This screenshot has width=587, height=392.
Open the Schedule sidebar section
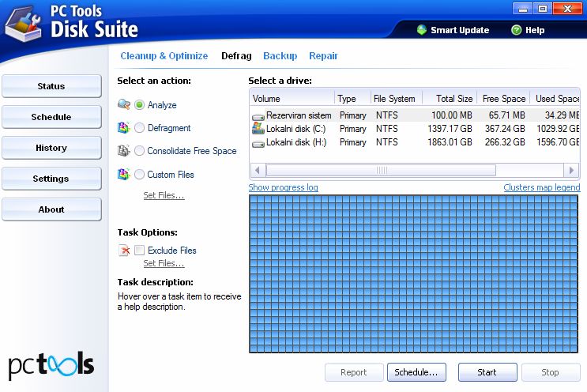51,117
